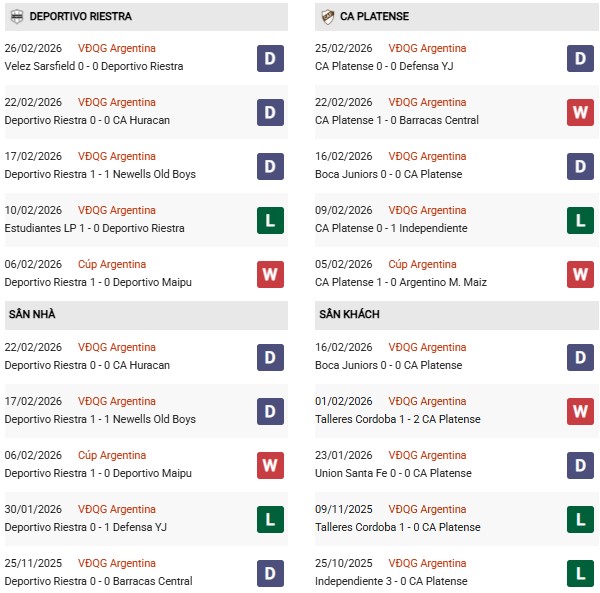
Task: Click win badge for Talleres Cordoba 1-2 match
Action: [x=581, y=411]
